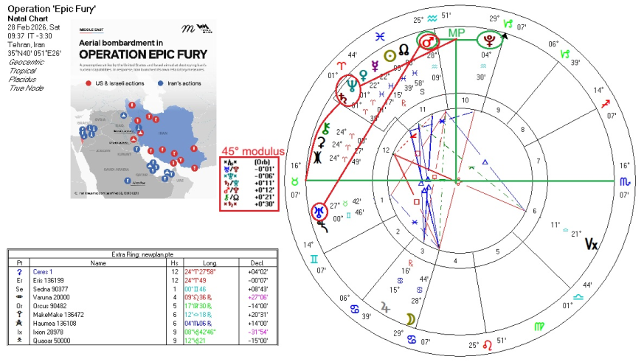
Task: Click the green MP midheaven label
Action: [x=457, y=33]
